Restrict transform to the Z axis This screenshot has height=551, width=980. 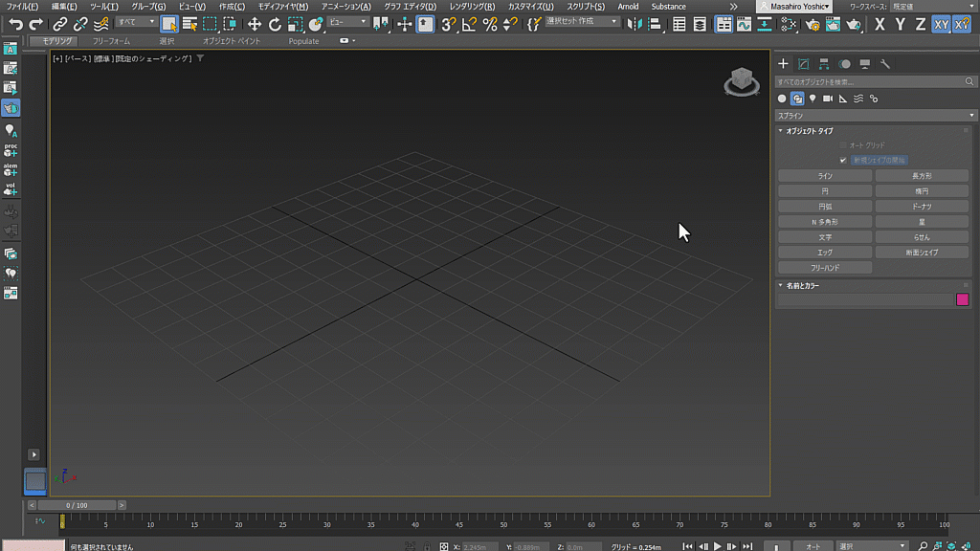(x=921, y=24)
